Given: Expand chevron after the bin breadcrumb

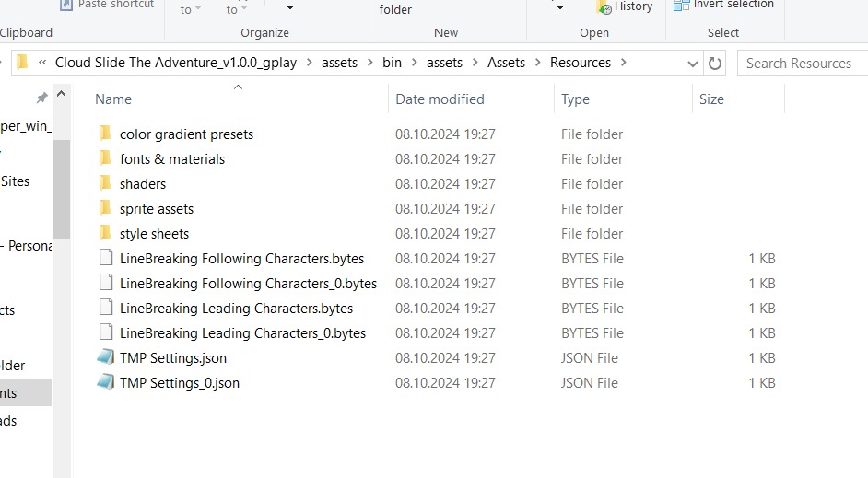Looking at the screenshot, I should pyautogui.click(x=414, y=63).
